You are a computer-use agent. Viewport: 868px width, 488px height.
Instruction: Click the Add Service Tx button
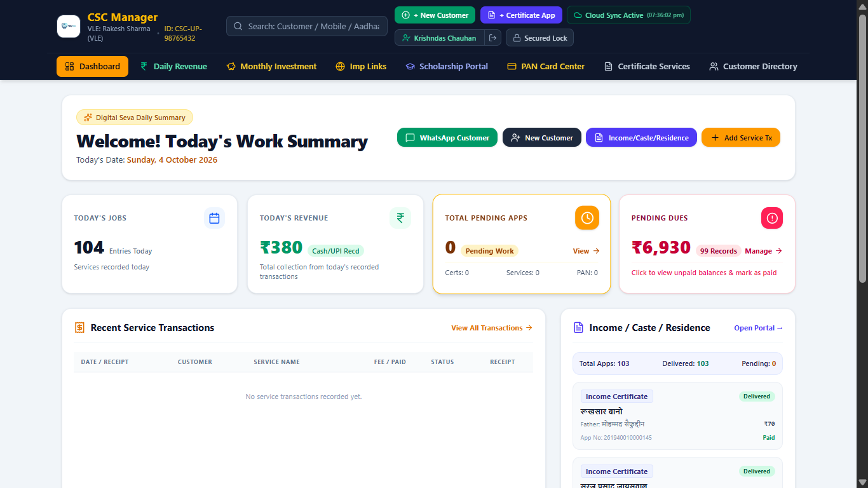741,138
